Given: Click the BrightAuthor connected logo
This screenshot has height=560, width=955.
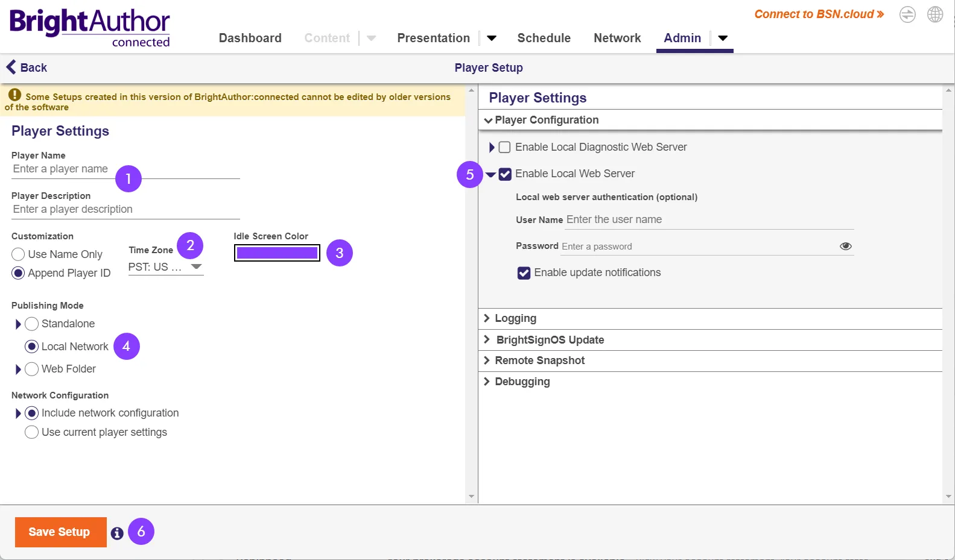Looking at the screenshot, I should tap(90, 28).
